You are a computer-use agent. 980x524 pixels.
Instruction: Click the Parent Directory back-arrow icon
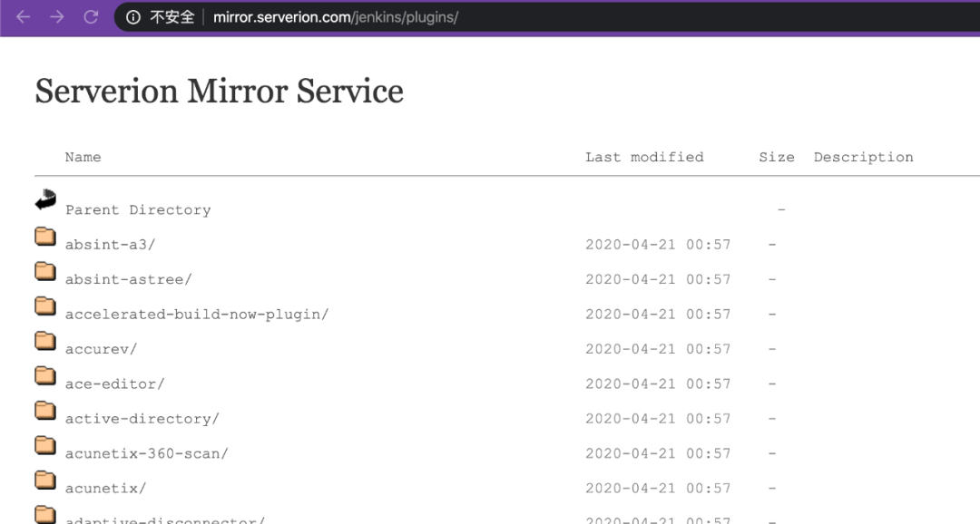click(x=45, y=199)
